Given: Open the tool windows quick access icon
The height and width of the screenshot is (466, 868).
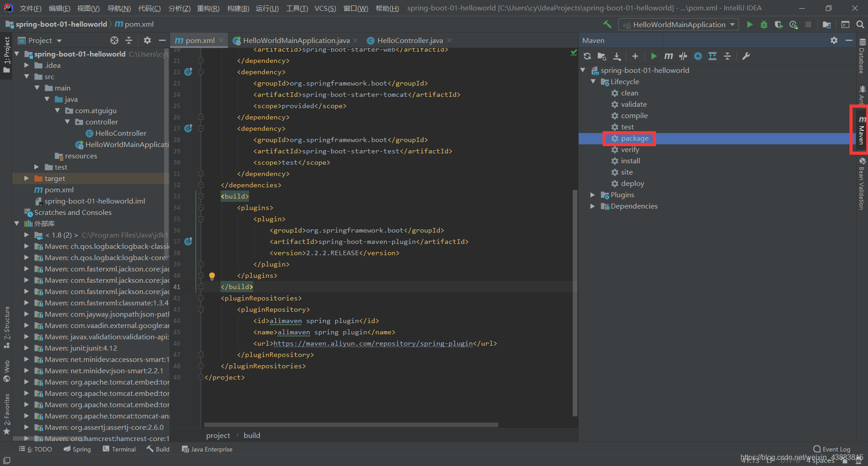Looking at the screenshot, I should (7, 460).
